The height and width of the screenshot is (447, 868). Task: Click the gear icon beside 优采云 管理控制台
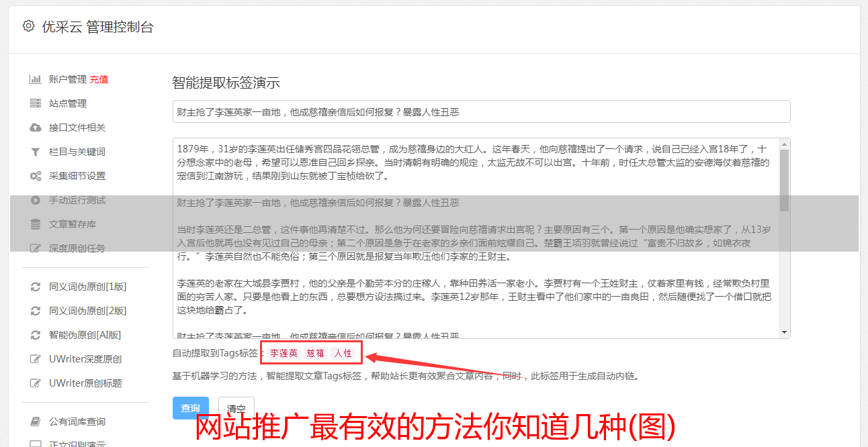click(x=28, y=26)
